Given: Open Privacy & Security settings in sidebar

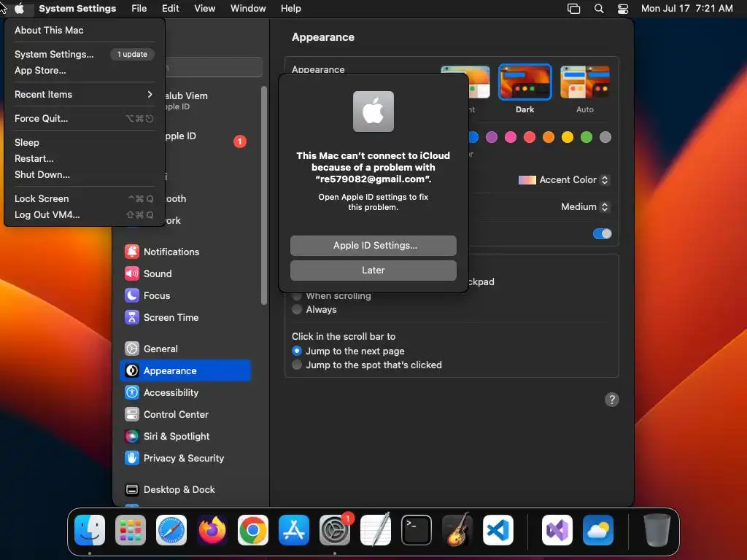Looking at the screenshot, I should coord(186,459).
